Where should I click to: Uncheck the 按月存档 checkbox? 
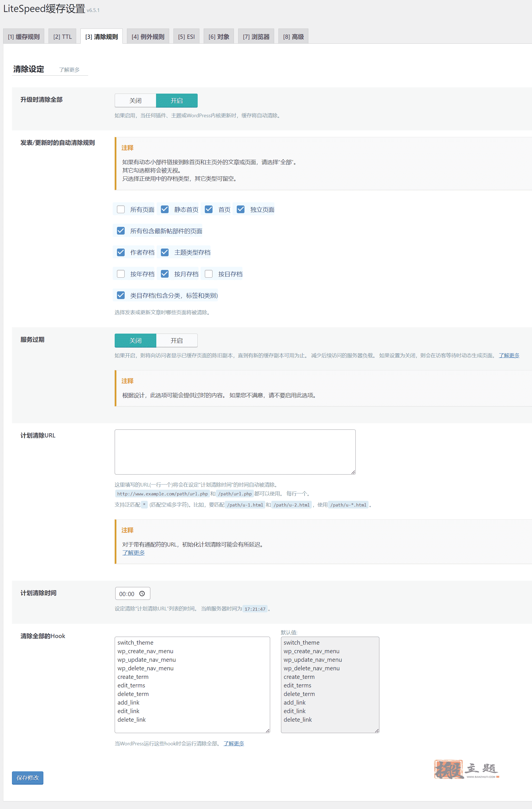click(x=165, y=274)
